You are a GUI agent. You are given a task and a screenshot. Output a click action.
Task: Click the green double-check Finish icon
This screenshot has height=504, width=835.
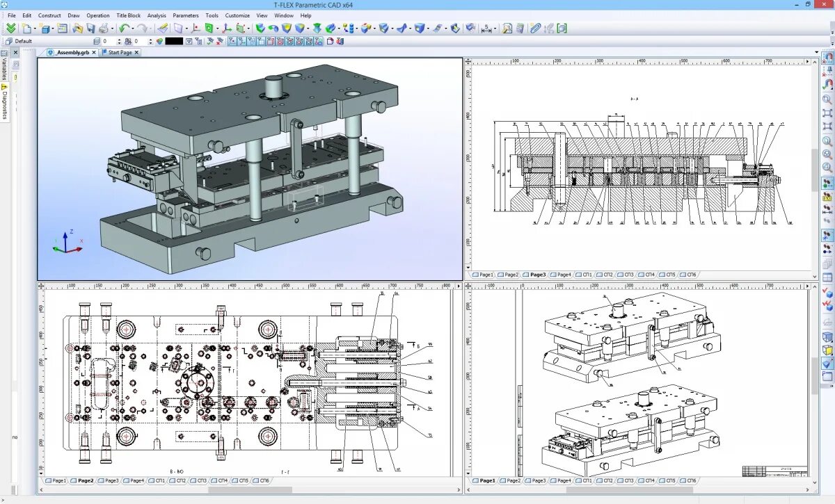click(10, 29)
